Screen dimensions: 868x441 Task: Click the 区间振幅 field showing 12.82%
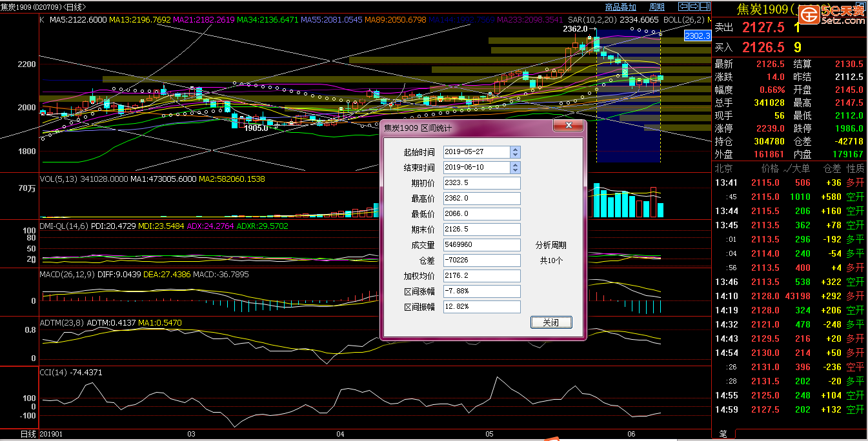(482, 307)
